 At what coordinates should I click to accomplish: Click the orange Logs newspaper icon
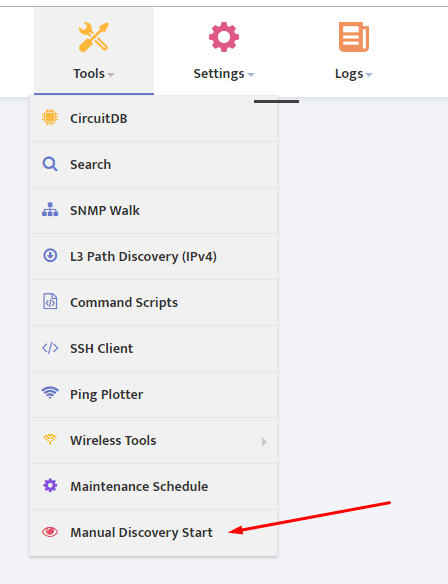(x=353, y=37)
